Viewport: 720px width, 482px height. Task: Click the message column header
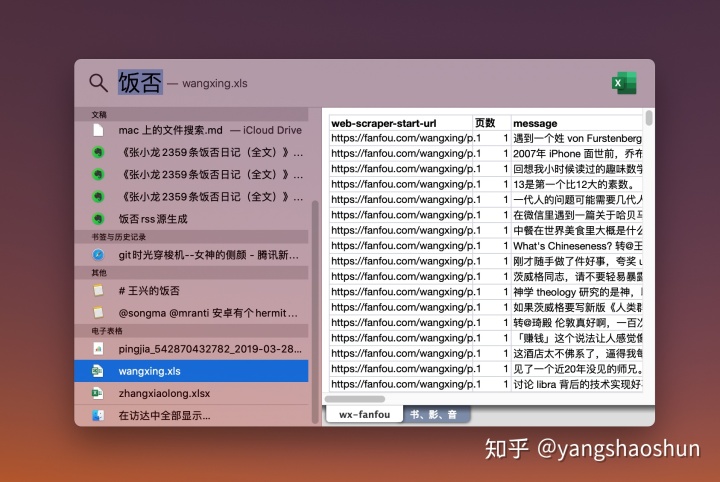[577, 123]
